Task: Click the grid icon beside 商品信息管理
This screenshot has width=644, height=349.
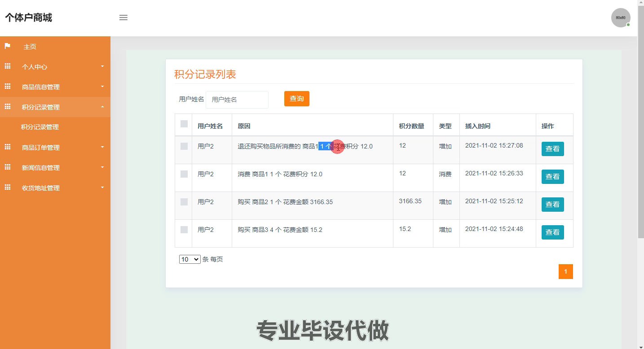Action: coord(8,87)
